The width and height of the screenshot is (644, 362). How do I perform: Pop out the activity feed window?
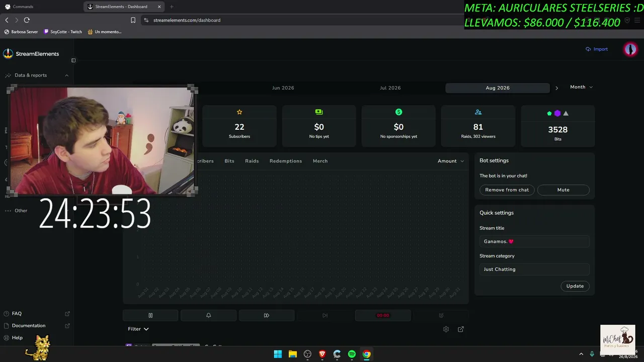(x=461, y=329)
